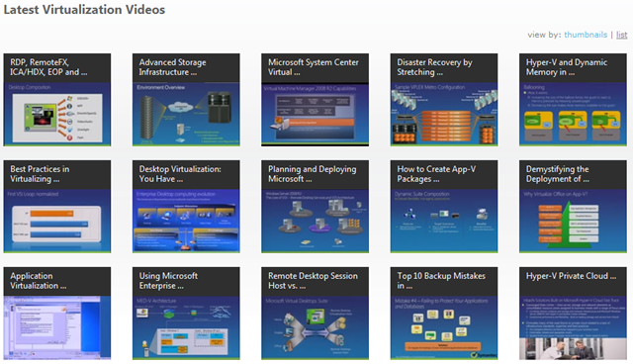Image resolution: width=633 pixels, height=364 pixels.
Task: Open the Desktop Virtualization: You Have video thumbnail
Action: tap(186, 207)
